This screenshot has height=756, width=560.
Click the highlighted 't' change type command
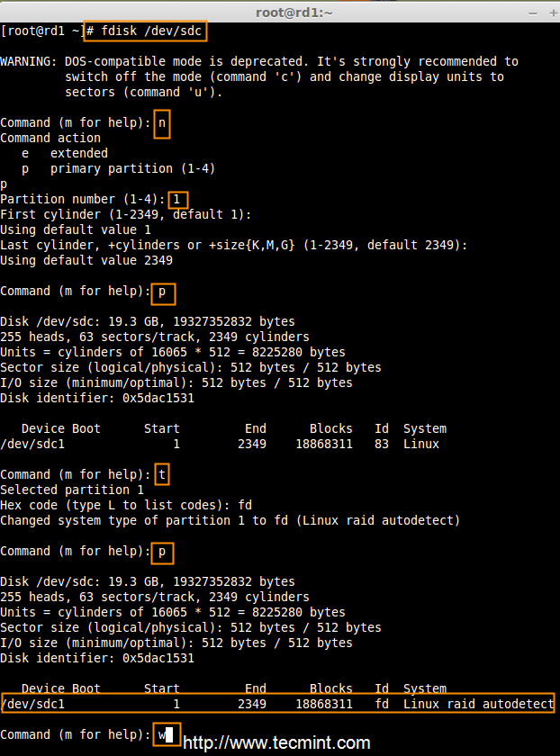(x=160, y=474)
